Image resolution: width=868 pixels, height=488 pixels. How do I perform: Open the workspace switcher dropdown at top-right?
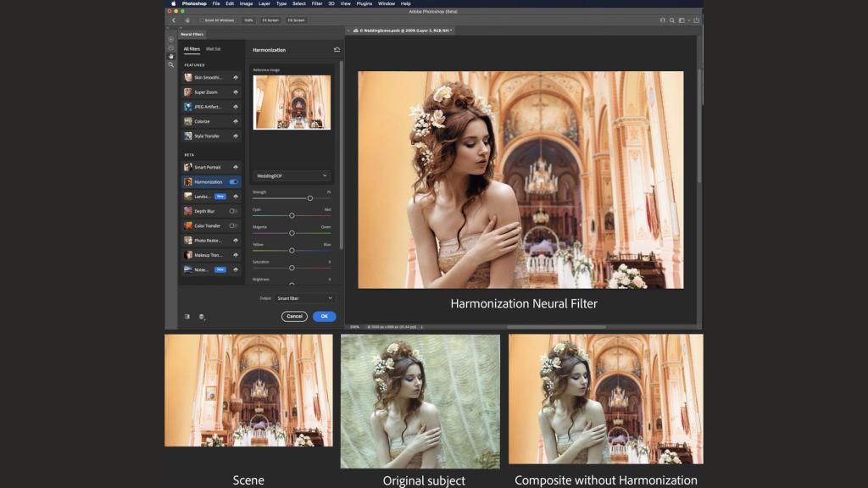[683, 19]
